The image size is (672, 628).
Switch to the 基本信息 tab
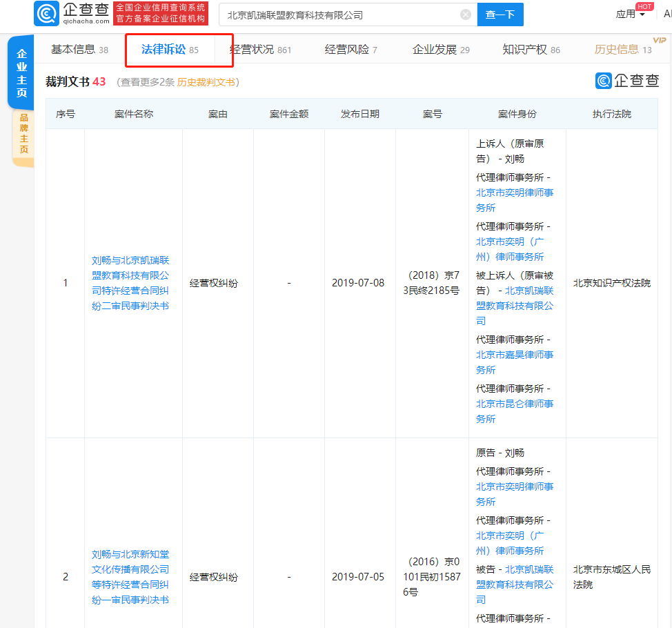coord(80,50)
